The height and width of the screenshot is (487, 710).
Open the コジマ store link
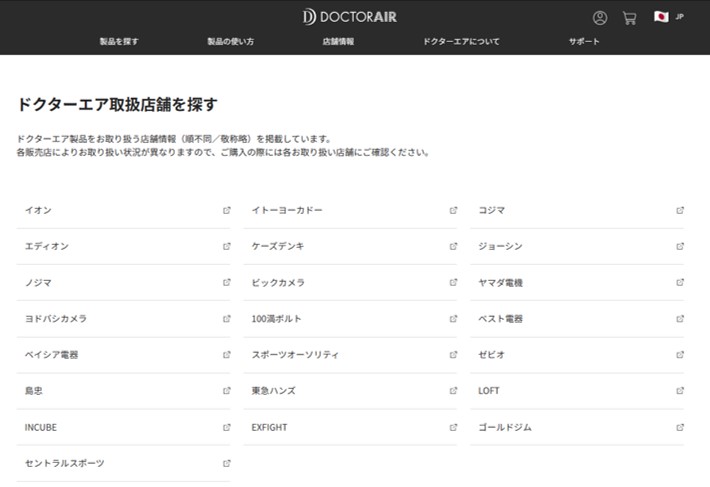coord(577,210)
